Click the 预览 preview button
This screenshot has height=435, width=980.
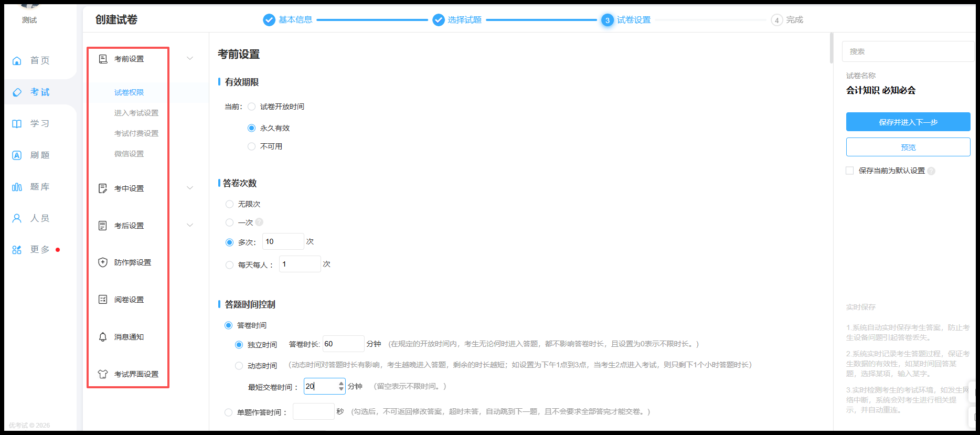point(908,147)
